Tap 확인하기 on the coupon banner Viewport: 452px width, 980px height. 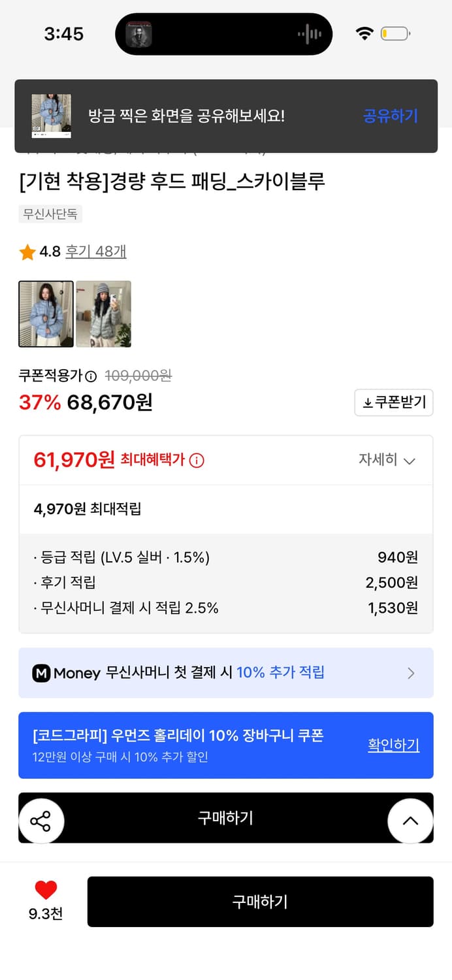tap(393, 745)
